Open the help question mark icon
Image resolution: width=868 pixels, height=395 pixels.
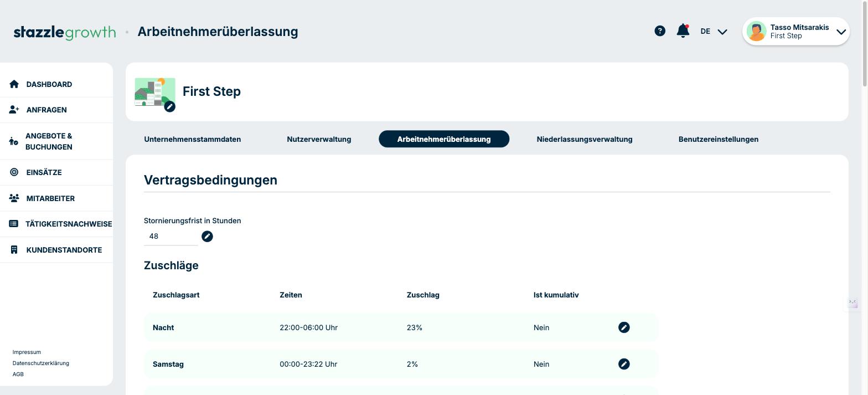pos(660,31)
